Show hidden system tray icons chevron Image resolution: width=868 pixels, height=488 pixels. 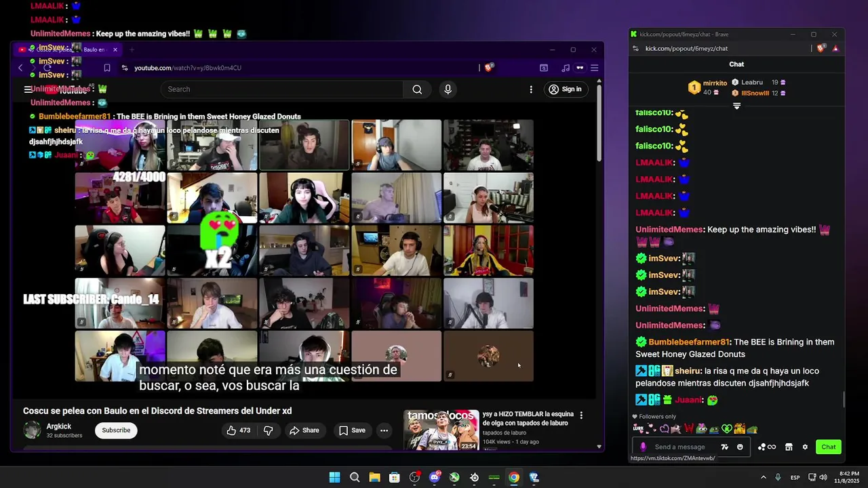[x=763, y=477]
